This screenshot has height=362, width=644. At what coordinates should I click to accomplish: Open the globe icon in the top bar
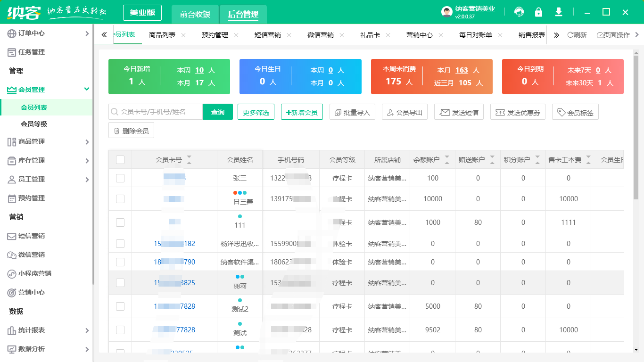(519, 12)
